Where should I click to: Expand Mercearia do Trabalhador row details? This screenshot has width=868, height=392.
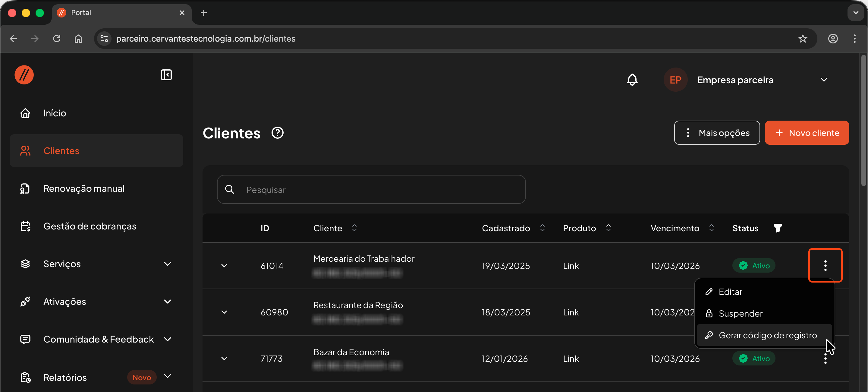tap(224, 266)
